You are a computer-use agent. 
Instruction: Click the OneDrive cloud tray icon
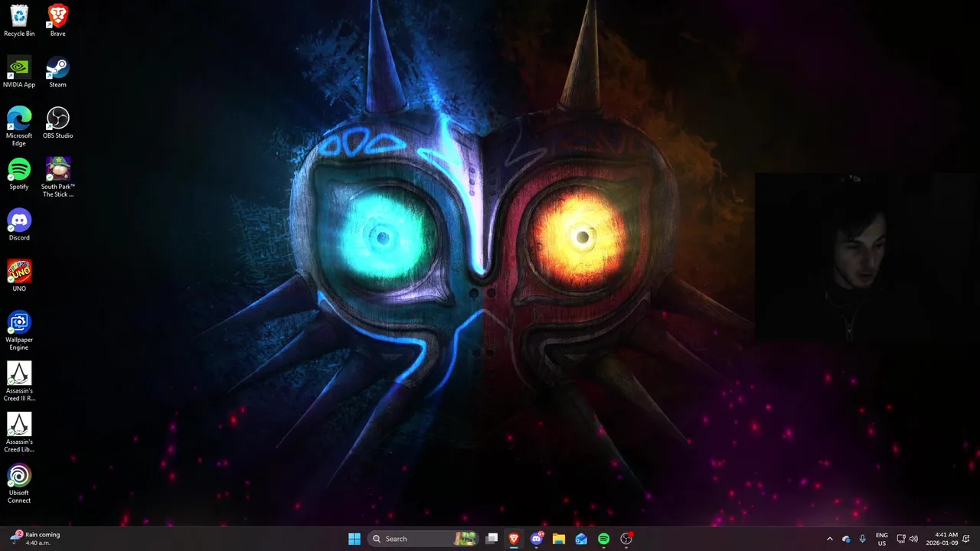coord(846,539)
